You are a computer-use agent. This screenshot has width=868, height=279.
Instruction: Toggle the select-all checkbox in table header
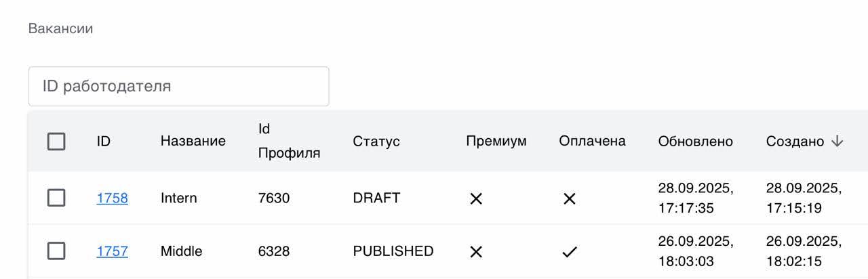click(x=56, y=142)
